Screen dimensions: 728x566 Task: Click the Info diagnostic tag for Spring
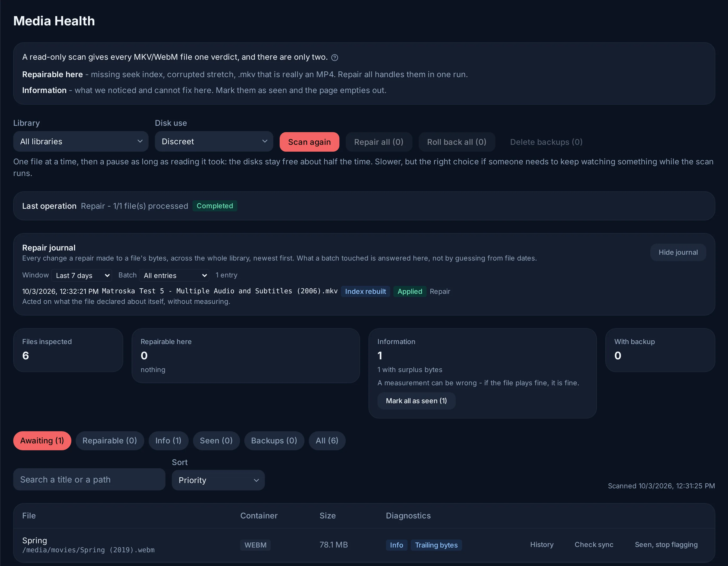pos(396,545)
